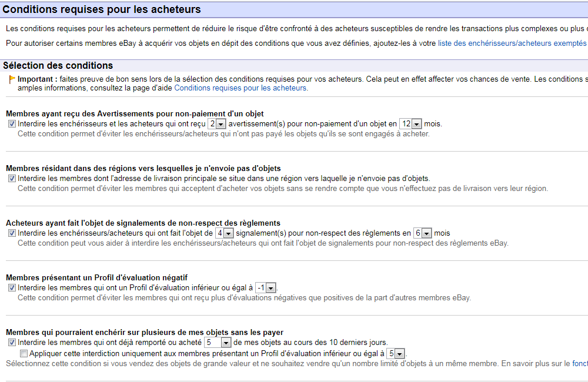Open the months dropdown showing 12
The height and width of the screenshot is (382, 588).
click(410, 124)
